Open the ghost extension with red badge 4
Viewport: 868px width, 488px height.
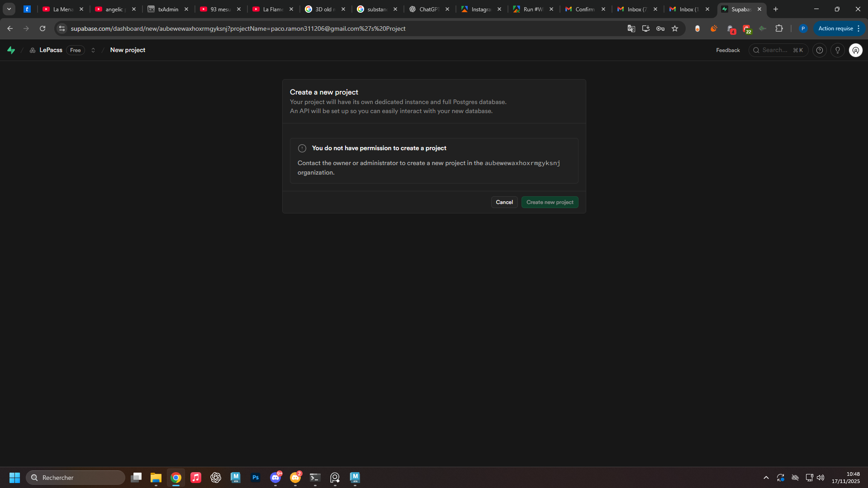coord(730,29)
